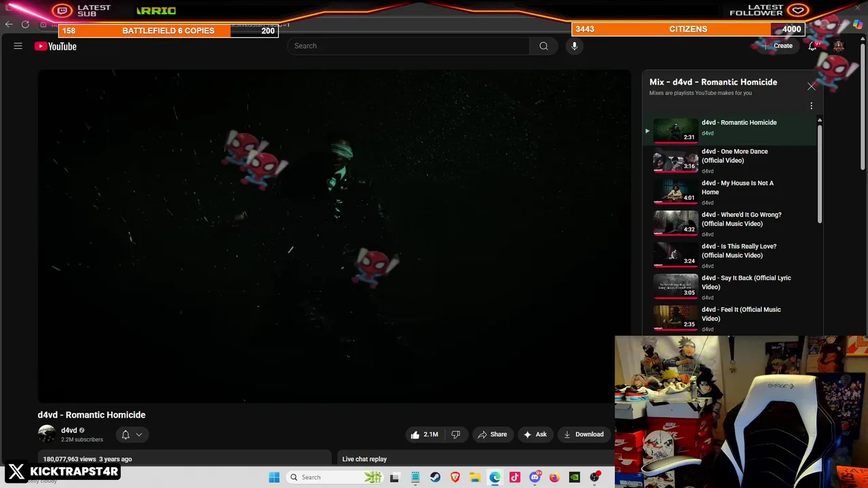Screen dimensions: 868x488
Task: Click the Ask AI button
Action: tap(534, 434)
